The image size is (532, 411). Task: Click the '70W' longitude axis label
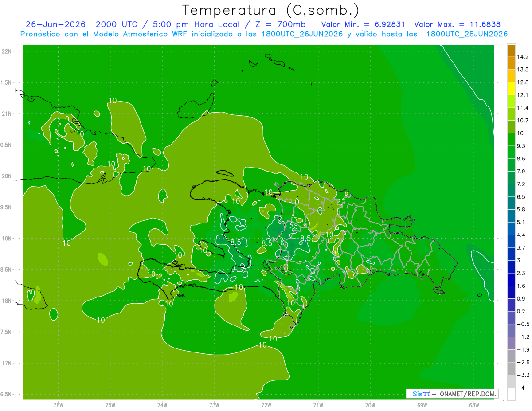click(370, 405)
